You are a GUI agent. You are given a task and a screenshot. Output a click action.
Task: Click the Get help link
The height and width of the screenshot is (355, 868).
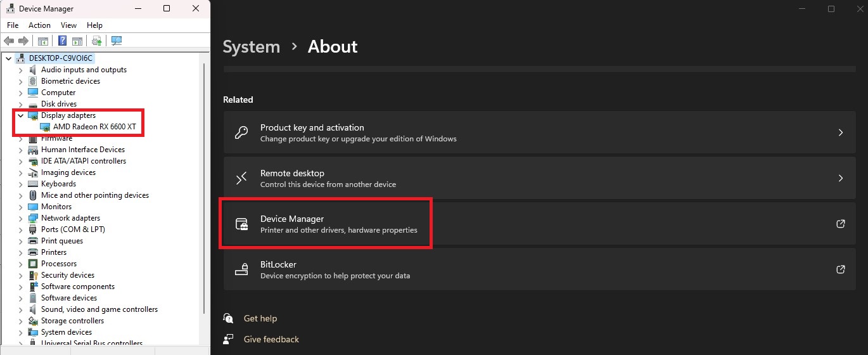click(x=260, y=318)
